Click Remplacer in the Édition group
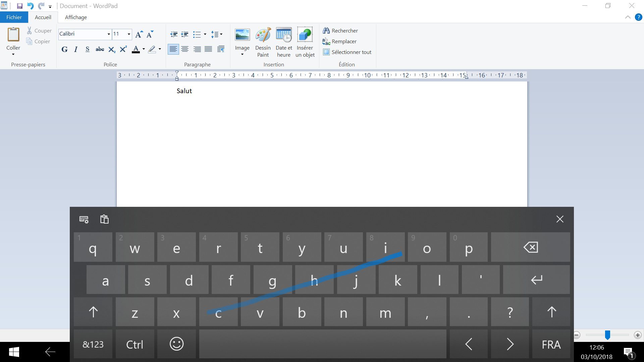The image size is (644, 362). (x=339, y=41)
